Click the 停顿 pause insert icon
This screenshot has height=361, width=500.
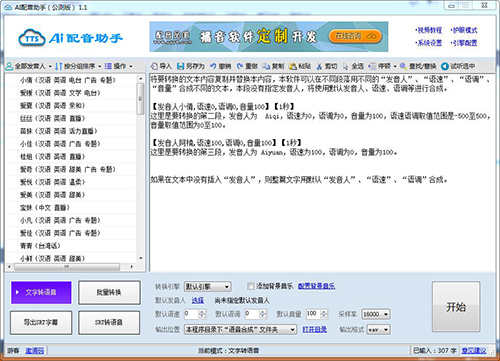(x=372, y=66)
